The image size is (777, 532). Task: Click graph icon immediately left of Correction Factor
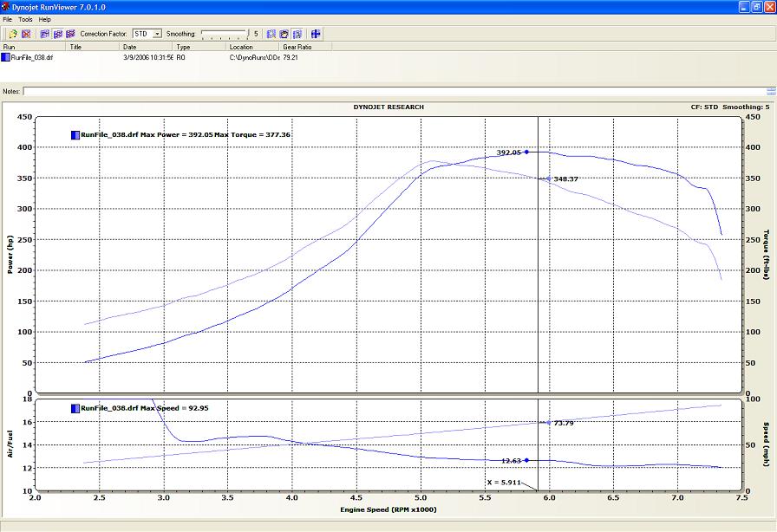pos(70,34)
